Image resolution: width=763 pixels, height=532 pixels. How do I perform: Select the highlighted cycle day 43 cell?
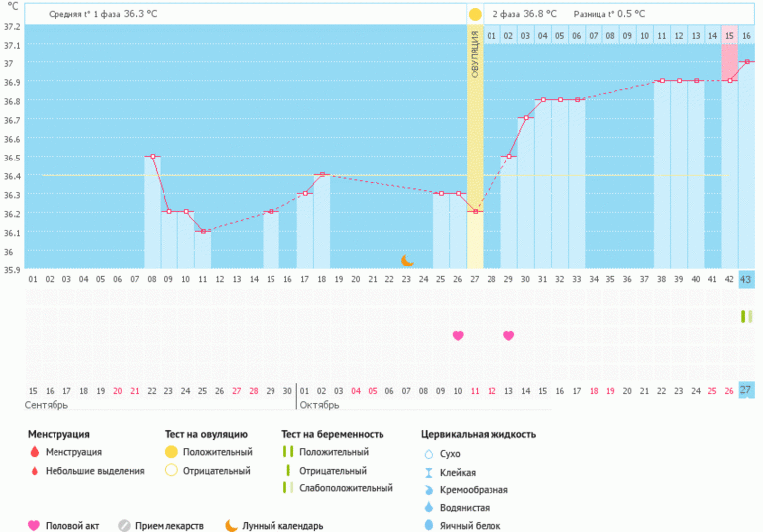click(746, 280)
